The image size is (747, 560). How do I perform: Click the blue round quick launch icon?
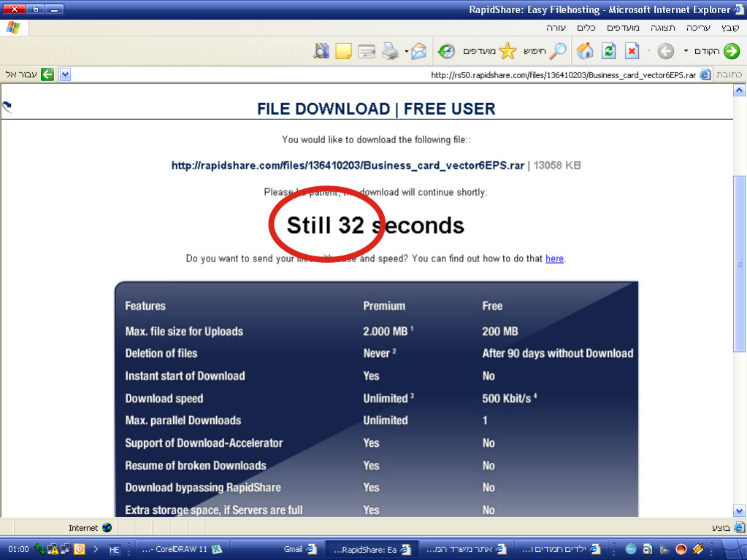tap(630, 549)
